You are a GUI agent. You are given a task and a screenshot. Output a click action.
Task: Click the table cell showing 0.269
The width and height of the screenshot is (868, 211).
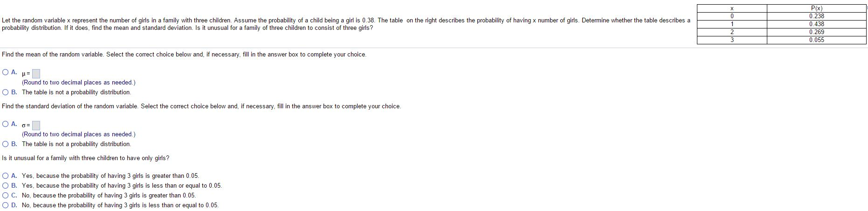pos(816,32)
